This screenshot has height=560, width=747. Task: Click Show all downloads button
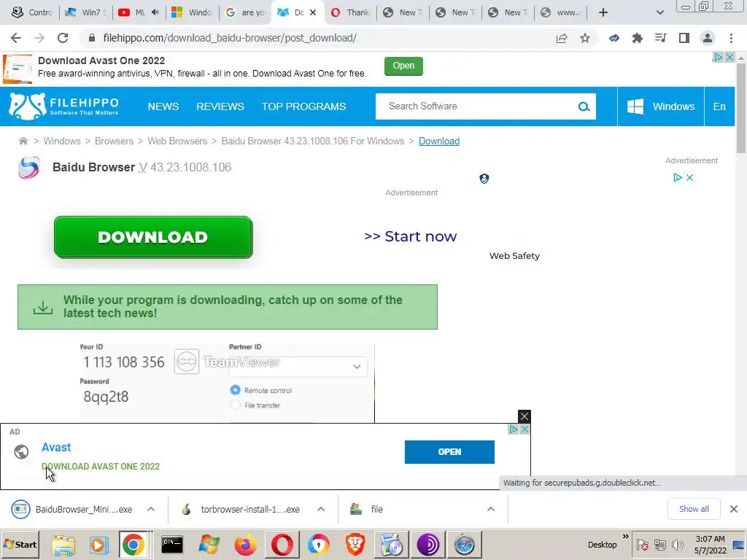click(694, 509)
